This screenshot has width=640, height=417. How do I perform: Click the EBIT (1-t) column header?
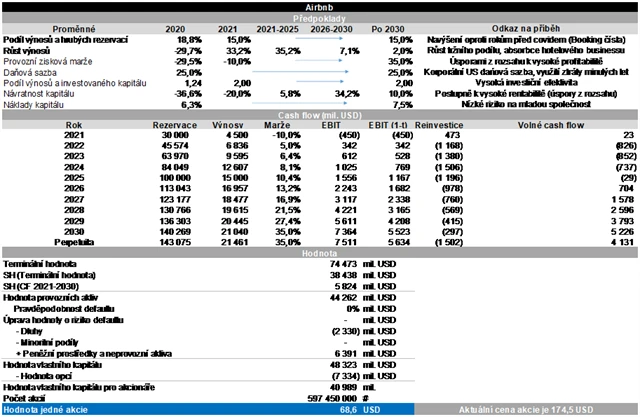(387, 125)
